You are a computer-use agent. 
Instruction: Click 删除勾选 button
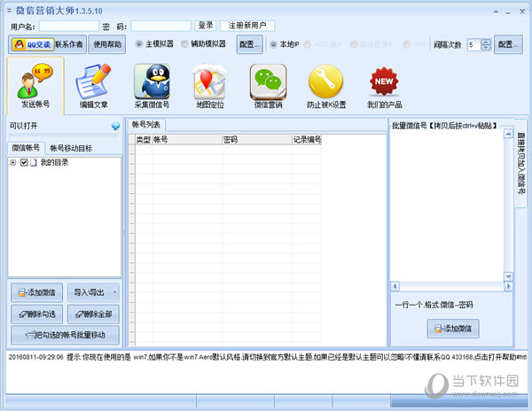36,314
